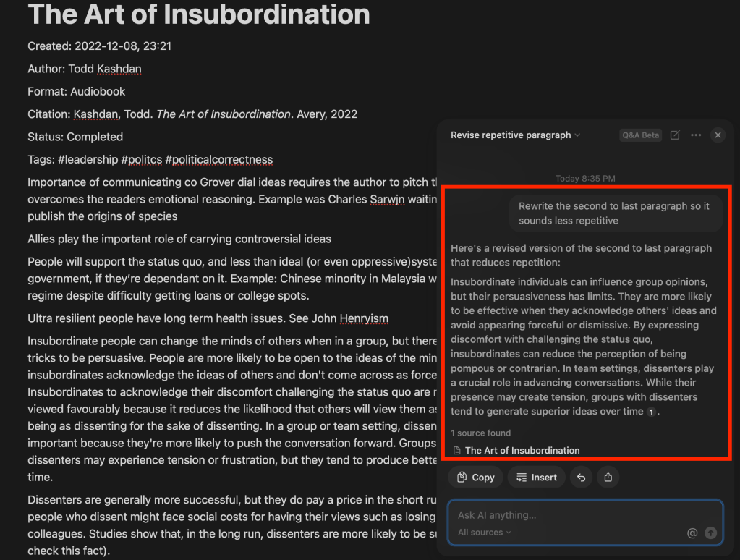This screenshot has width=740, height=560.
Task: Regenerate the response with the retry arrow
Action: pyautogui.click(x=581, y=477)
